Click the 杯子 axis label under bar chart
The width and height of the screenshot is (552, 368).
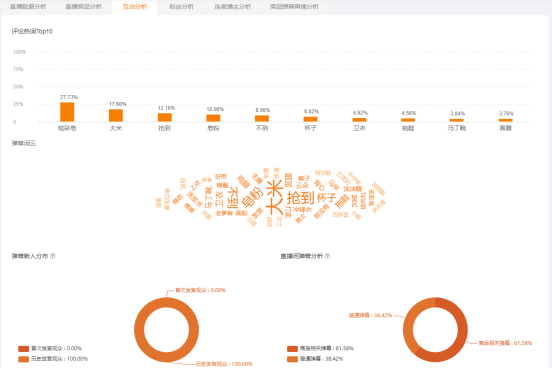point(310,128)
